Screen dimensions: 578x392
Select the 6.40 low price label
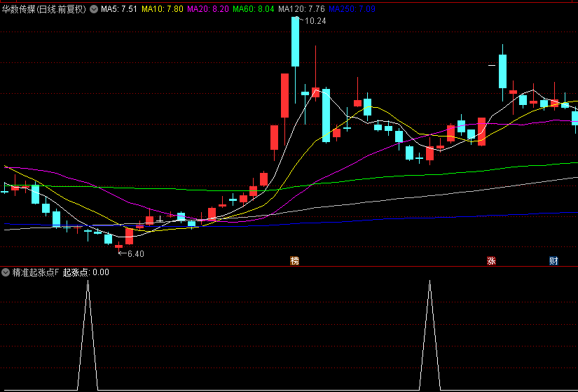coord(136,253)
